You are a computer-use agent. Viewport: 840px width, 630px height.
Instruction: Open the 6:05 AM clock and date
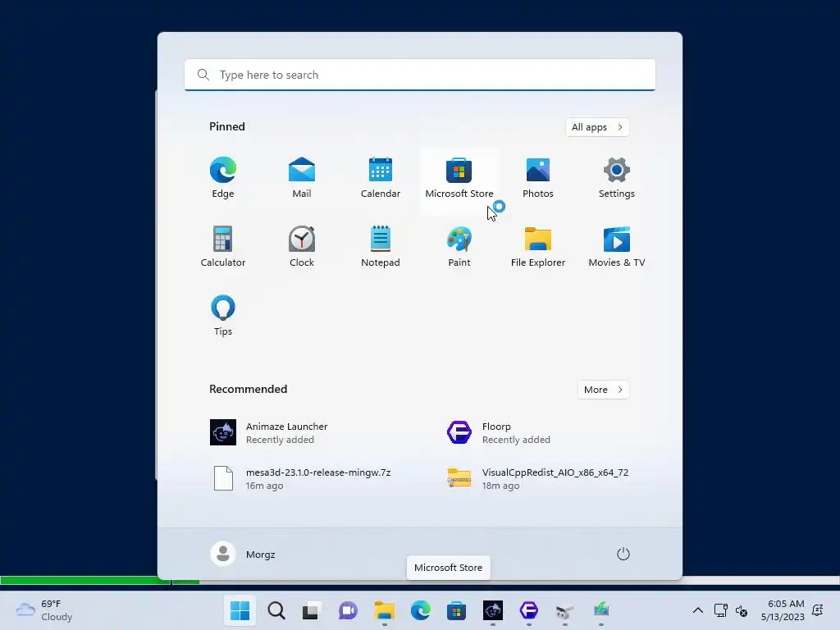point(783,610)
